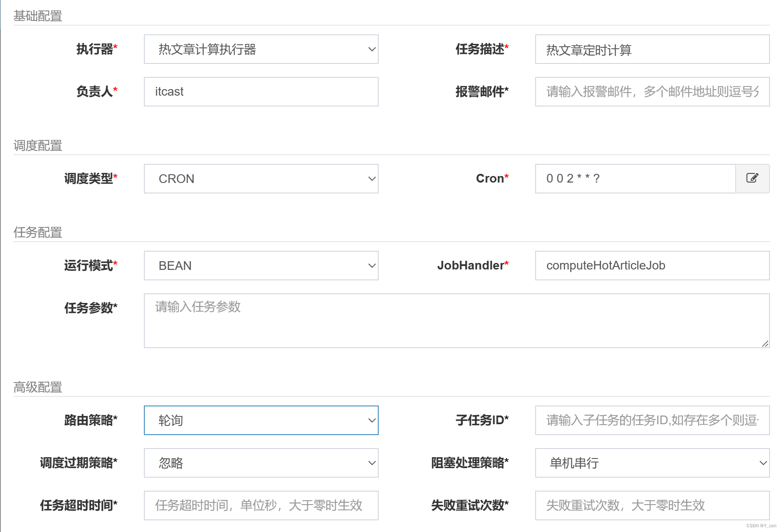
Task: Click the 任务超时时间 input field
Action: 261,505
